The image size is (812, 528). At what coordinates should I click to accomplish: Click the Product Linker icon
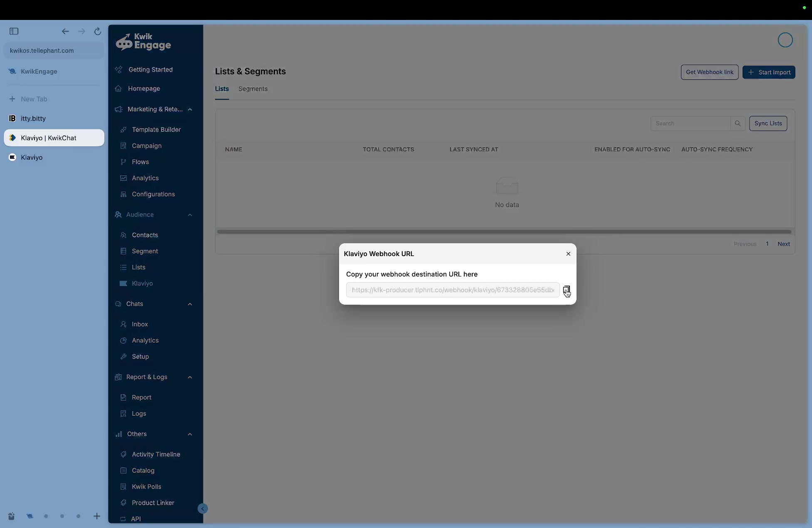tap(123, 503)
